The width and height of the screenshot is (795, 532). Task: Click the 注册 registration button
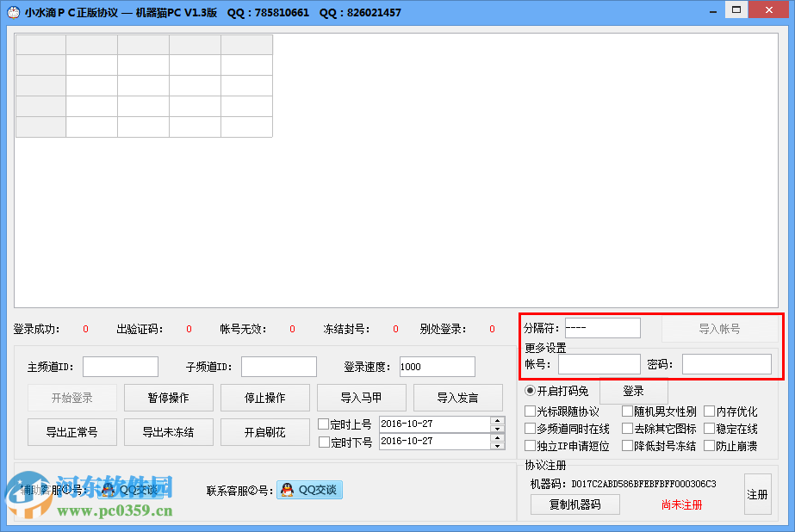pos(757,494)
